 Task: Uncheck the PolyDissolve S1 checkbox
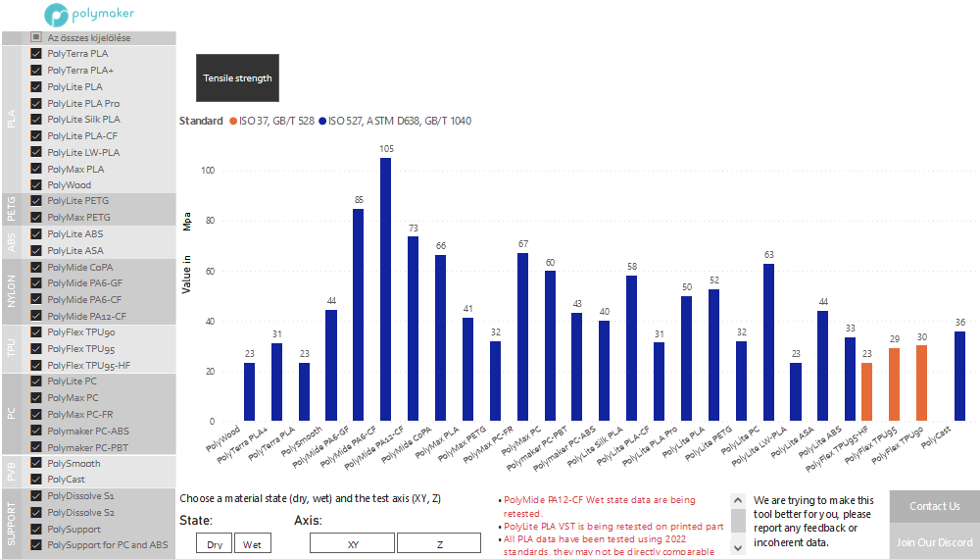pyautogui.click(x=36, y=496)
